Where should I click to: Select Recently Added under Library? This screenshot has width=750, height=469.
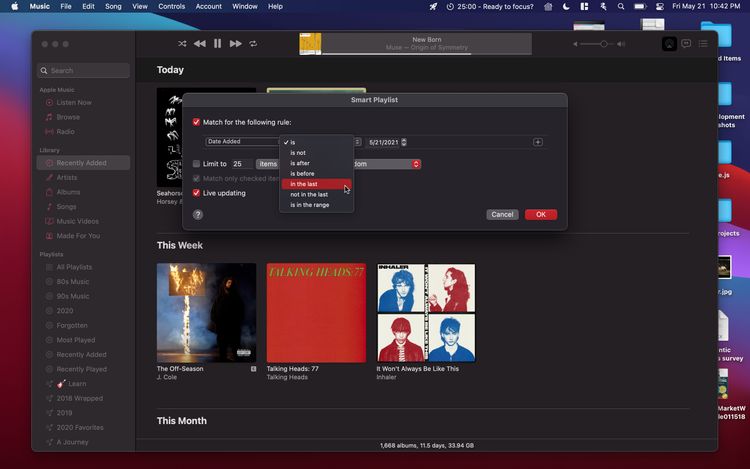point(83,163)
